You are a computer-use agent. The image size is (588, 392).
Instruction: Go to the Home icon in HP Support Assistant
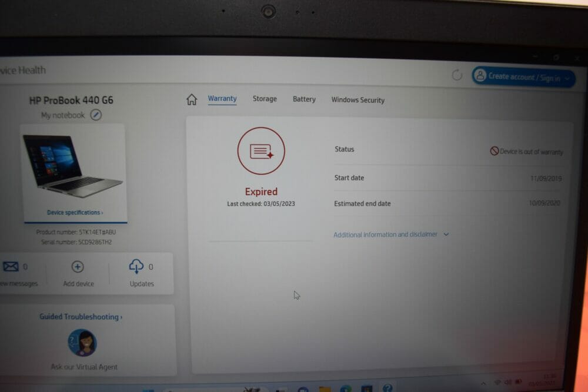[192, 100]
